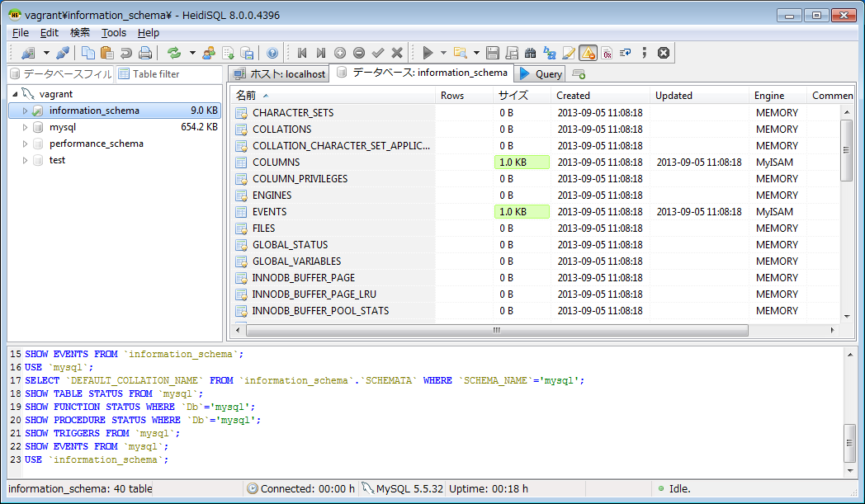Collapse the vagrant session tree node
Image resolution: width=865 pixels, height=504 pixels.
pos(15,94)
